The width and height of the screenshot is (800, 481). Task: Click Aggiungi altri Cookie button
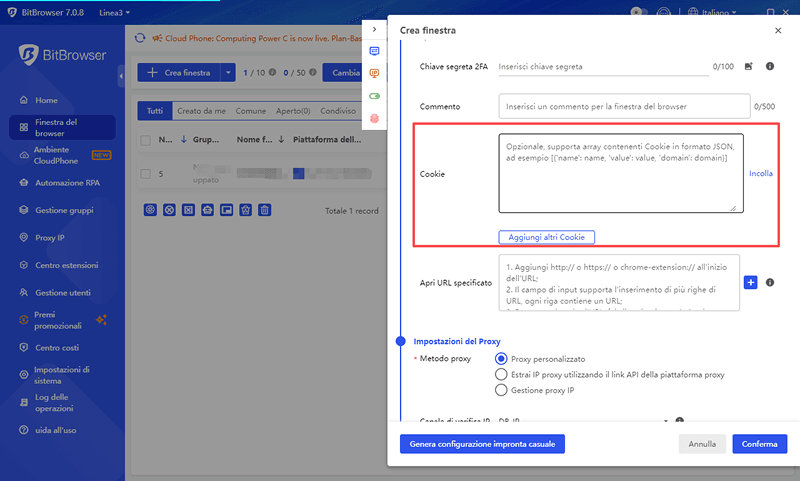click(546, 237)
